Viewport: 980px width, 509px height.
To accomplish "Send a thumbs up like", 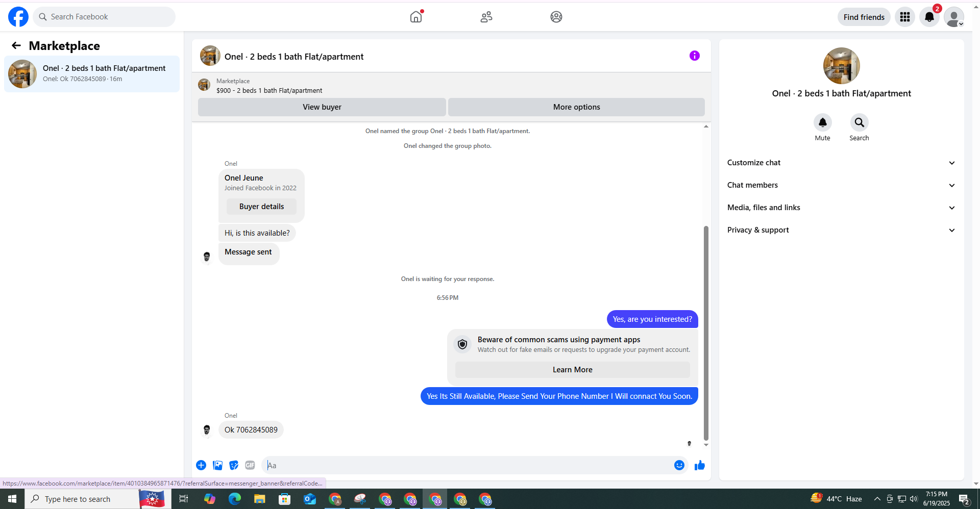I will click(700, 465).
